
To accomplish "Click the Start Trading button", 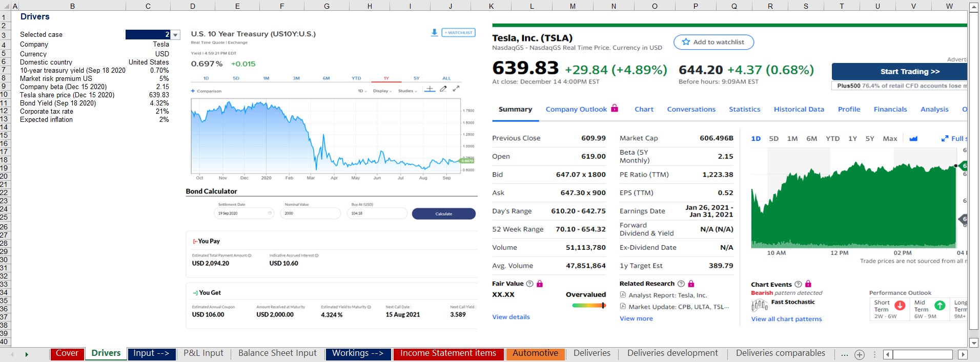I will [900, 72].
